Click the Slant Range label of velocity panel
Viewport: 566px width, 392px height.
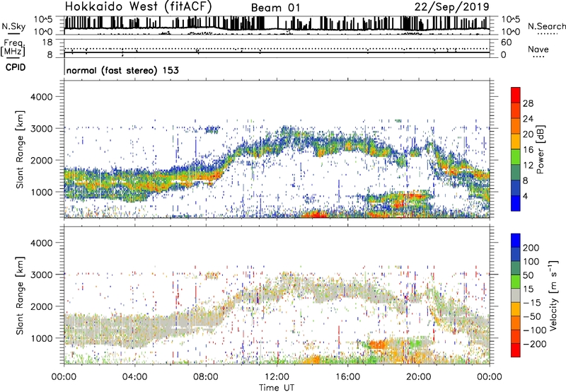[20, 296]
